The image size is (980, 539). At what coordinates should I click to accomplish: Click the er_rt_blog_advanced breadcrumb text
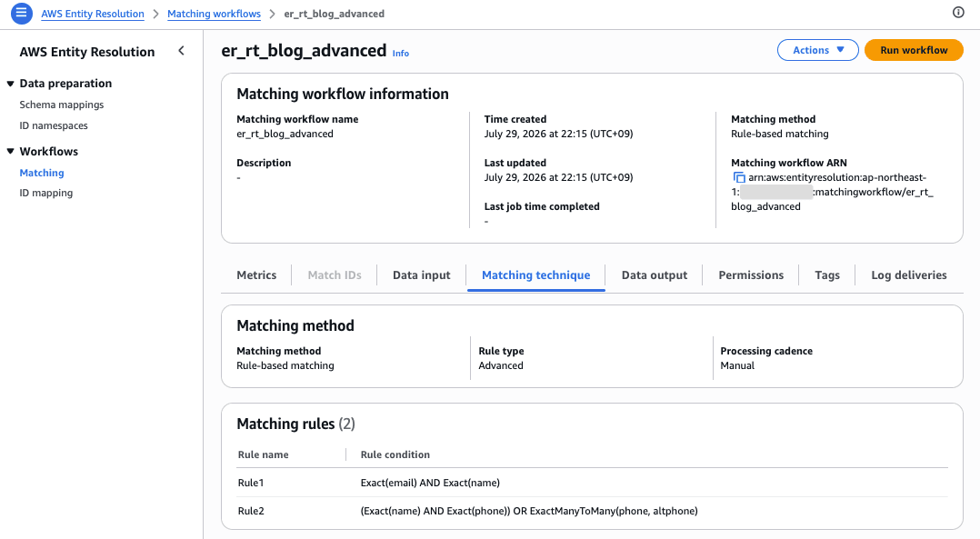click(334, 14)
